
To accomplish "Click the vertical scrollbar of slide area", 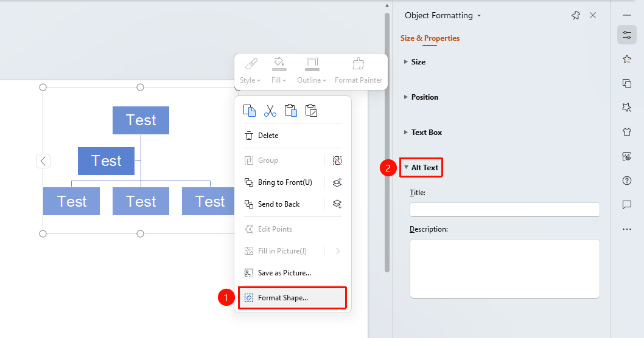I will [387, 142].
